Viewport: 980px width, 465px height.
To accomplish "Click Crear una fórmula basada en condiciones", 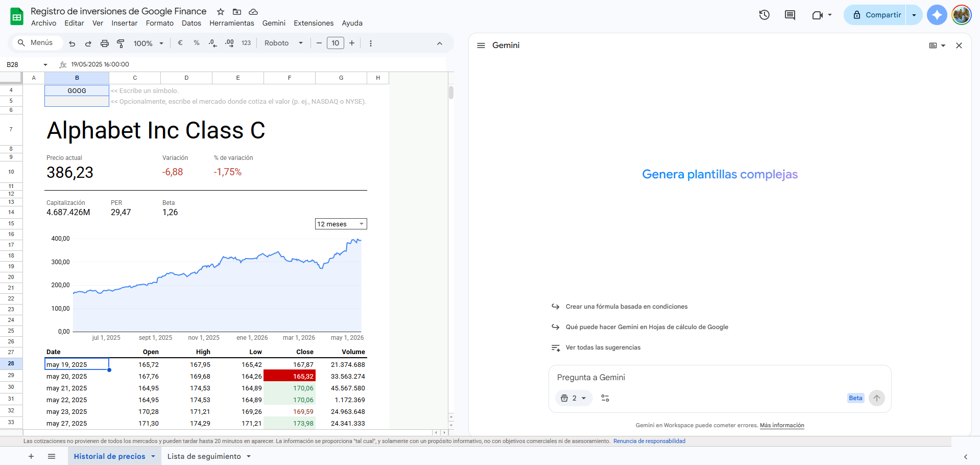I will pos(627,307).
